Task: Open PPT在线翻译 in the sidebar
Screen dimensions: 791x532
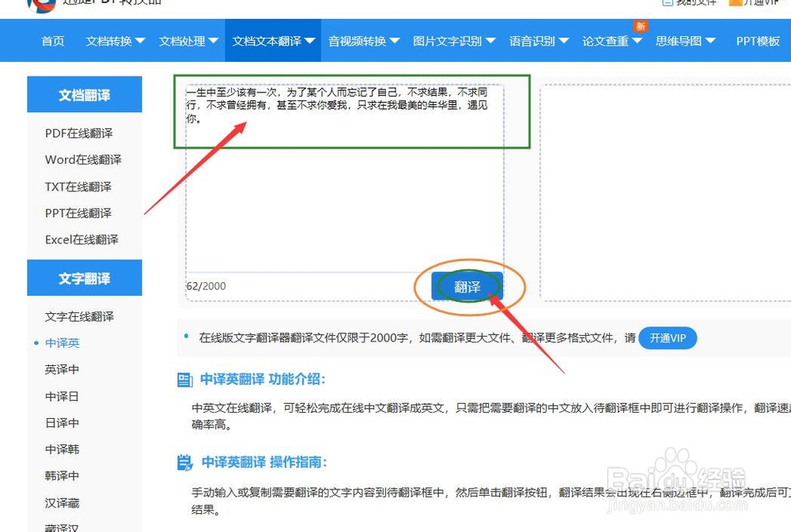Action: click(x=78, y=213)
